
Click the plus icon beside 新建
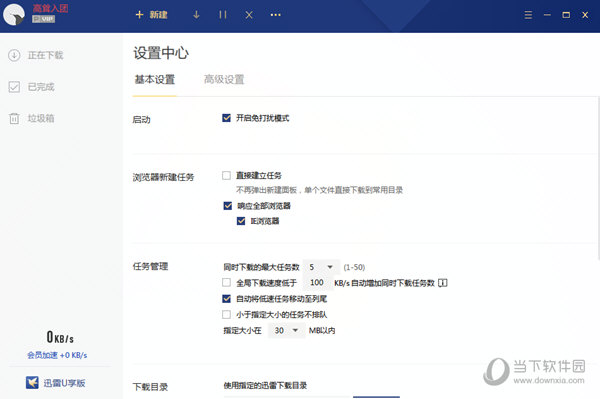(x=139, y=15)
